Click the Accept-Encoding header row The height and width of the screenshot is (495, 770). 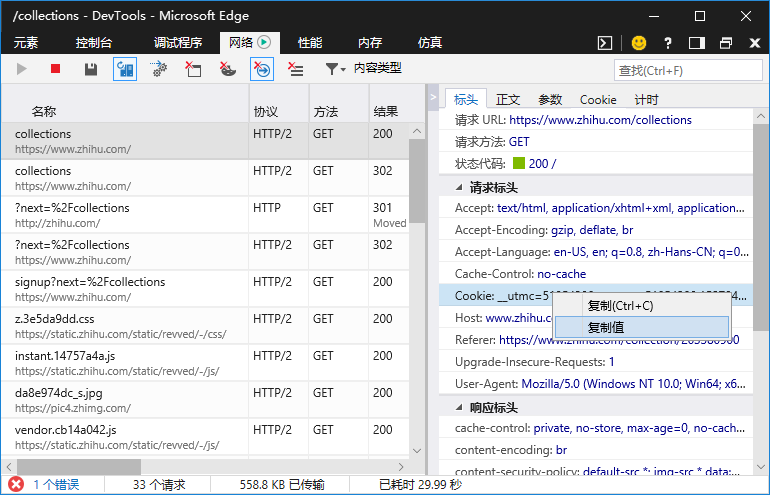click(x=596, y=230)
